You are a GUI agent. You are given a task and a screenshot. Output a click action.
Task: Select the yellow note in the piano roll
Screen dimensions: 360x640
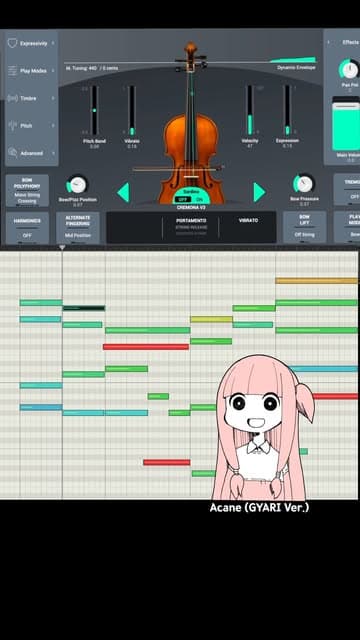pyautogui.click(x=211, y=319)
